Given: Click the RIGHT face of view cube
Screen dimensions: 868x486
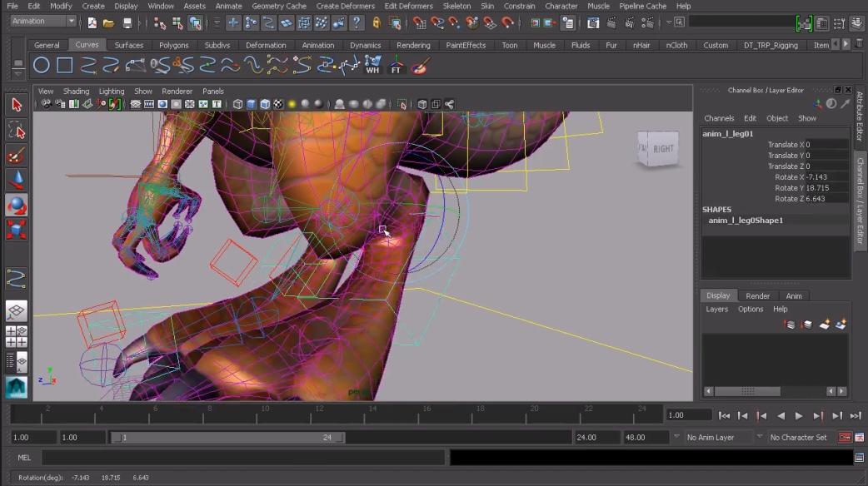Looking at the screenshot, I should pos(662,149).
